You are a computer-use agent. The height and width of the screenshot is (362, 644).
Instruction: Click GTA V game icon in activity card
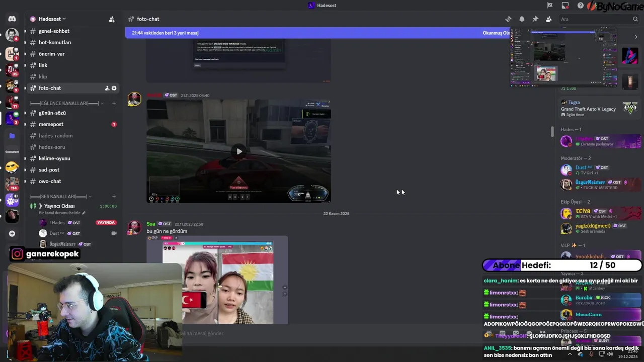630,107
